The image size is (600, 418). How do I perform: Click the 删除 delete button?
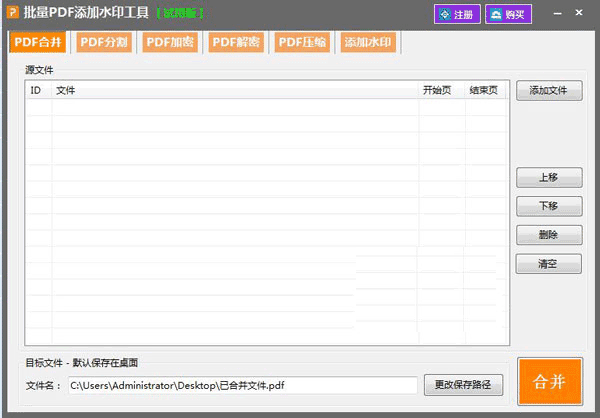[x=549, y=235]
